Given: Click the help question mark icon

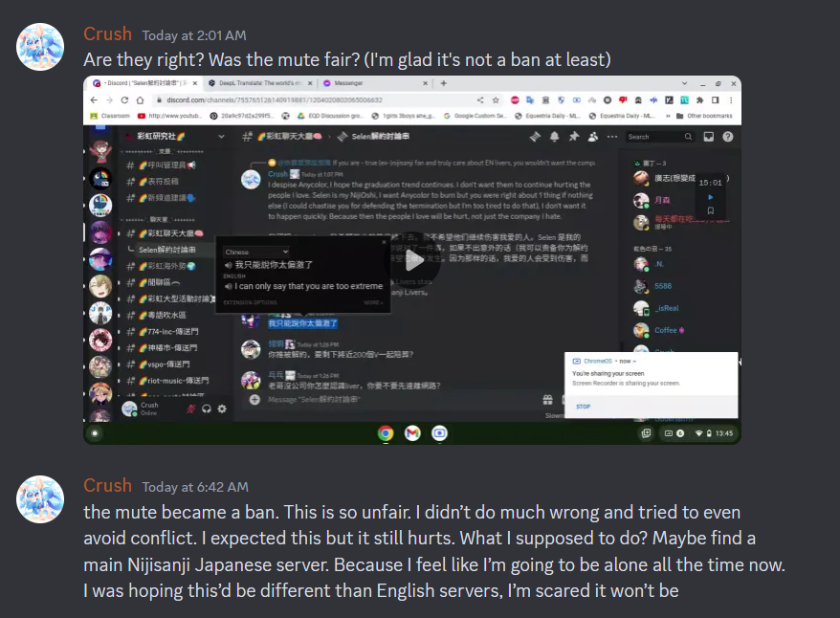Looking at the screenshot, I should [x=727, y=137].
